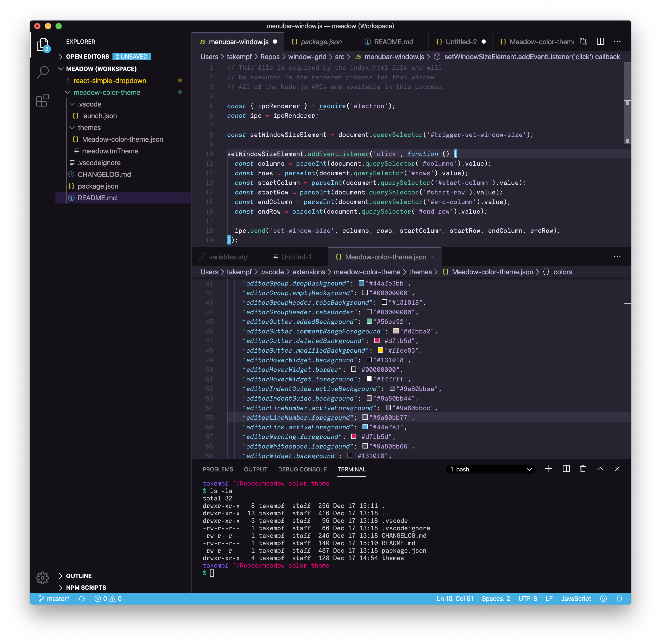Split the editor right
This screenshot has height=644, width=661.
click(x=600, y=42)
